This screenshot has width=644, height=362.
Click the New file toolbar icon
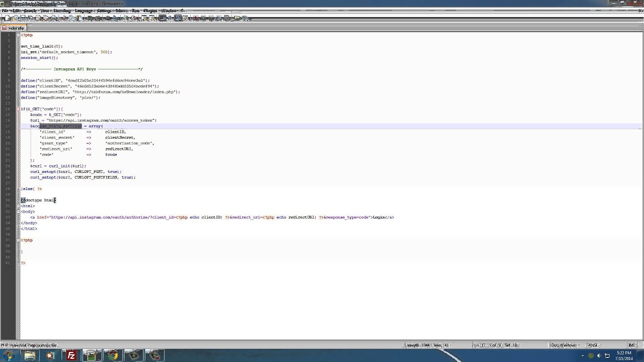[x=8, y=18]
